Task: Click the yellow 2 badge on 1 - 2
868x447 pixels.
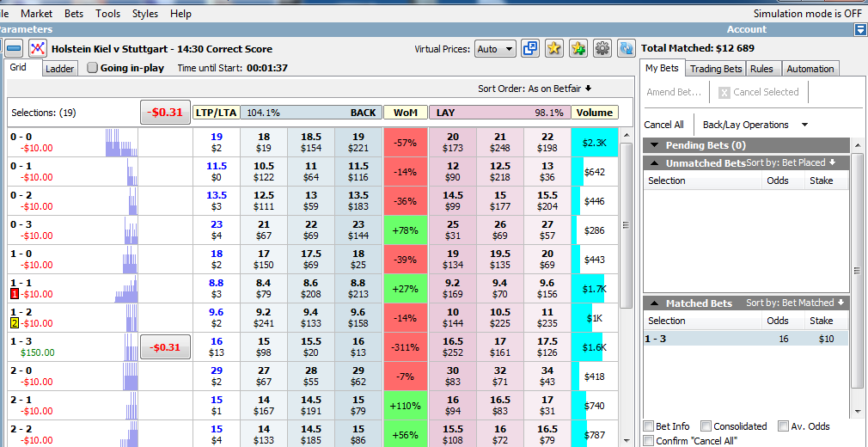Action: click(15, 323)
